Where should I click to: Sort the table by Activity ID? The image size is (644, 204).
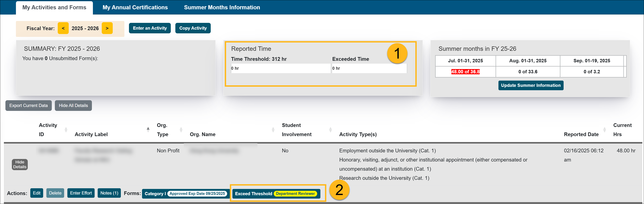66,130
